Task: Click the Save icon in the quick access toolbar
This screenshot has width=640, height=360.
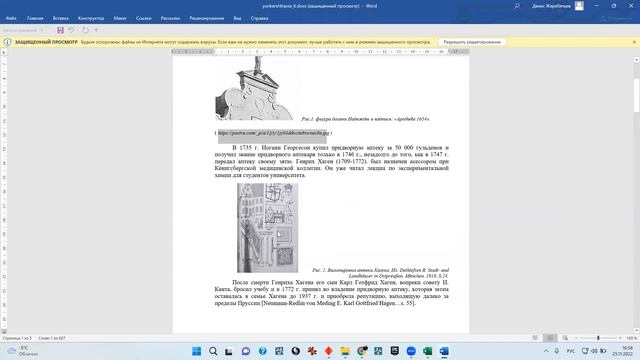Action: tap(60, 30)
